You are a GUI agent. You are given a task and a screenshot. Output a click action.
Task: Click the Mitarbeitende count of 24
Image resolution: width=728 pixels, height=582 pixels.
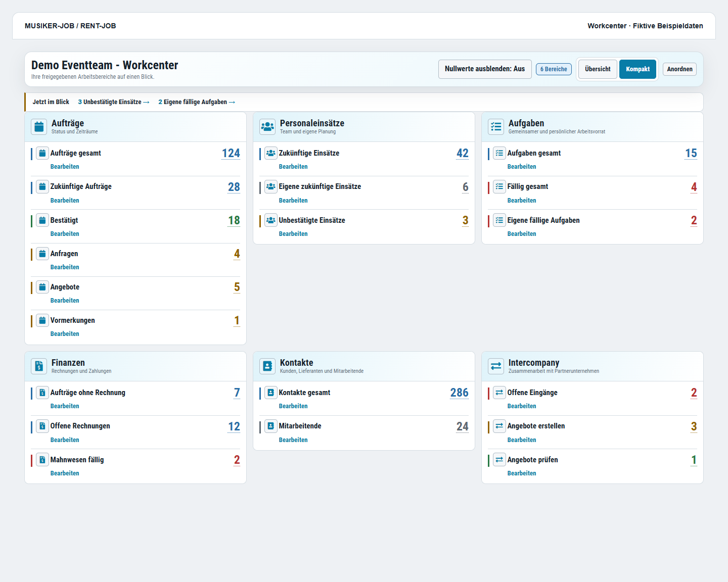coord(463,426)
